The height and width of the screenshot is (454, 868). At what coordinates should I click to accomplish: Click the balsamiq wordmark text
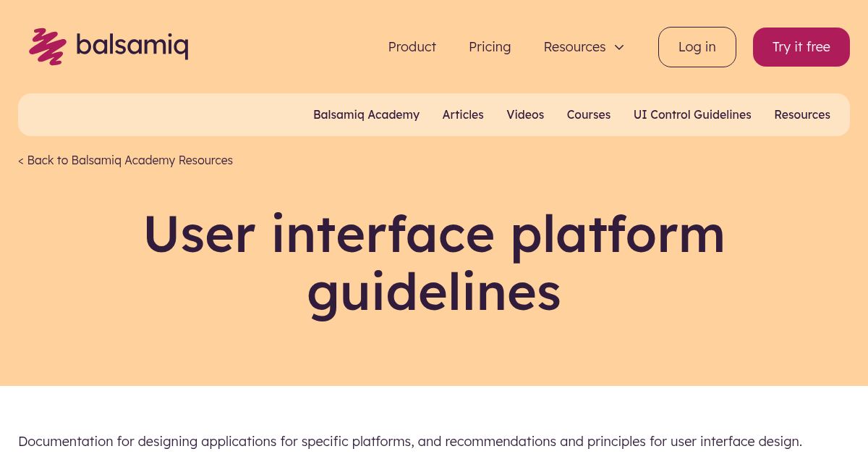click(x=132, y=46)
